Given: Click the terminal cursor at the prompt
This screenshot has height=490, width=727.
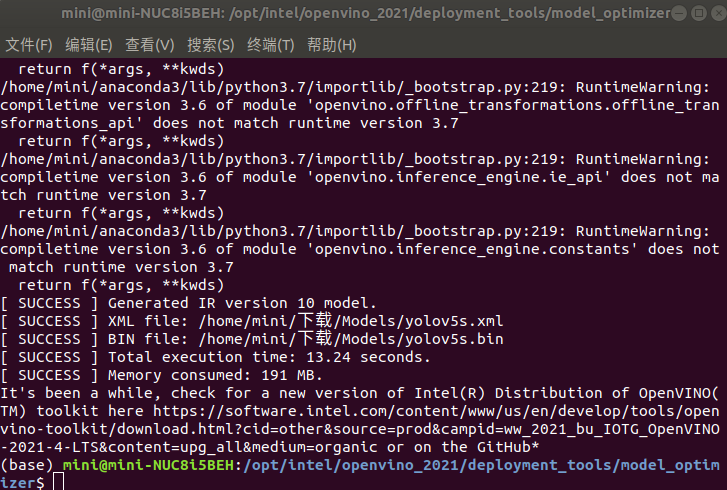Looking at the screenshot, I should click(59, 483).
